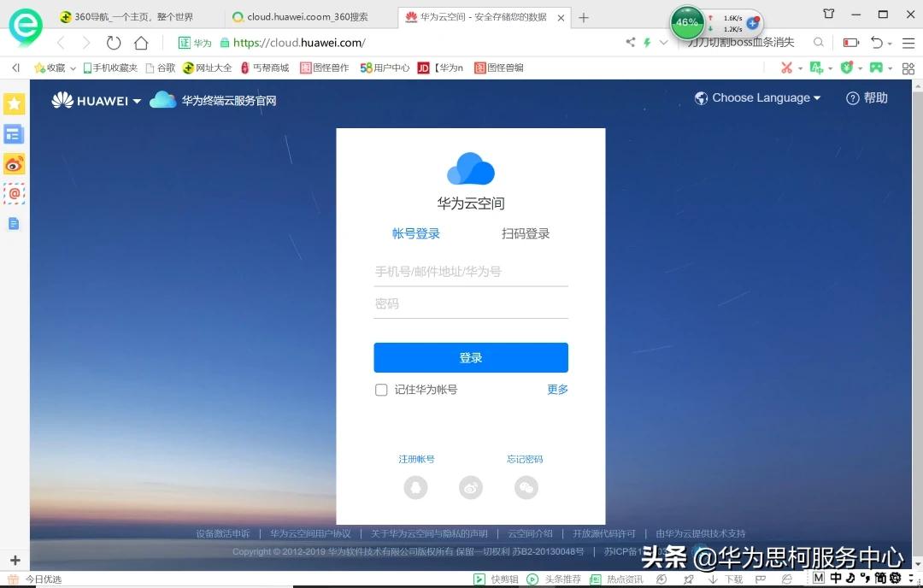923x588 pixels.
Task: Open 网址大全 bookmark
Action: pos(207,68)
